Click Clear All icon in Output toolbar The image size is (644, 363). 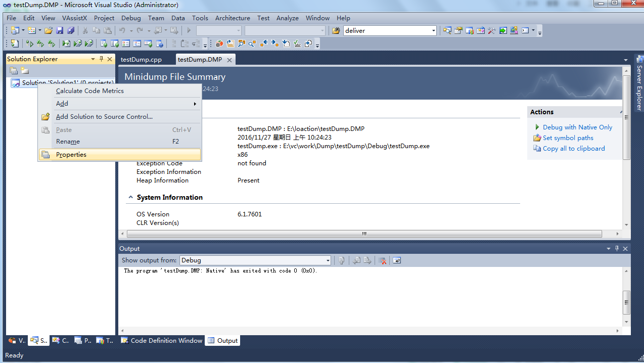tap(383, 260)
